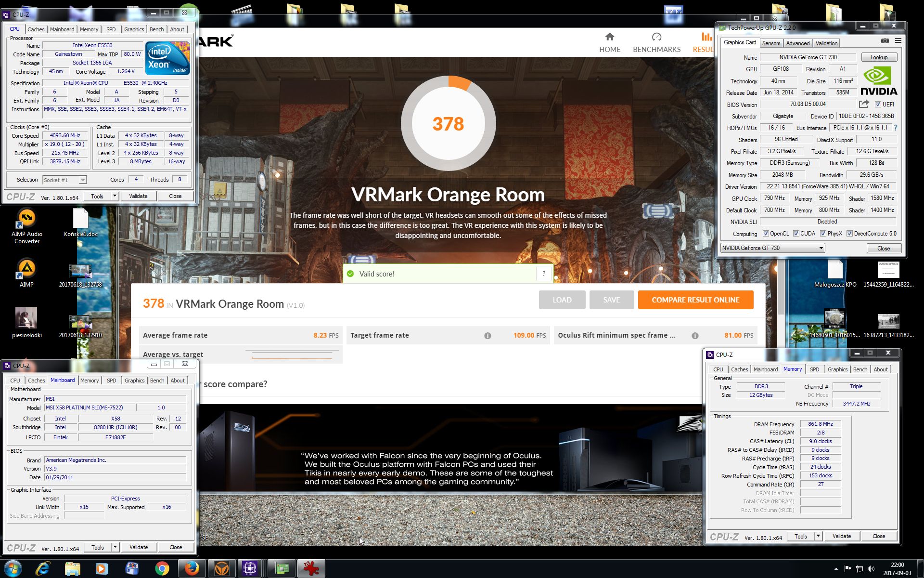Open the Windows Start button
This screenshot has width=924, height=578.
(13, 569)
